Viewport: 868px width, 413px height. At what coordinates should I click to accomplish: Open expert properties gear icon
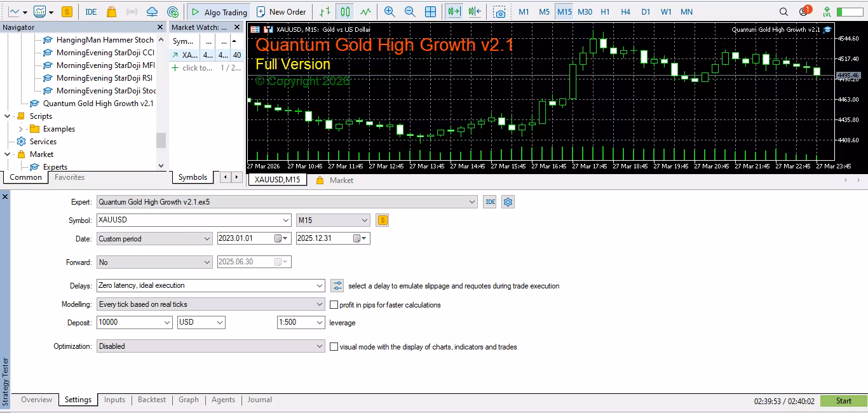click(508, 202)
